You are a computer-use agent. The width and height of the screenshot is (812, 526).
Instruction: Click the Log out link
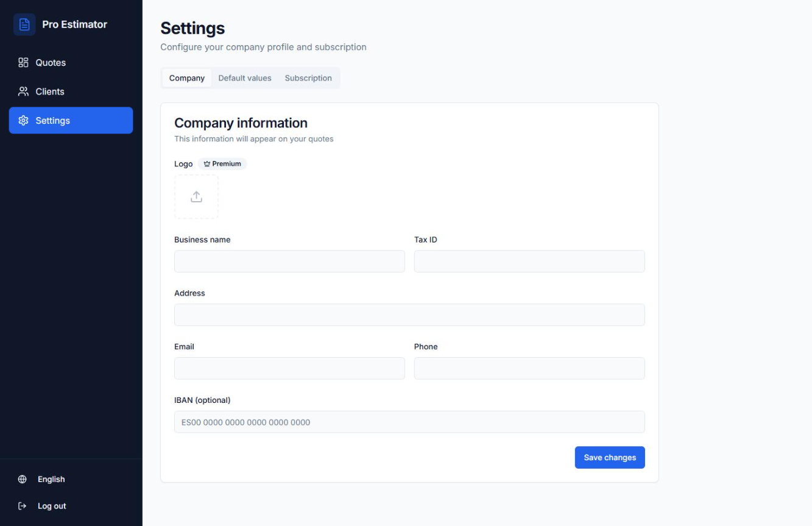pyautogui.click(x=52, y=506)
